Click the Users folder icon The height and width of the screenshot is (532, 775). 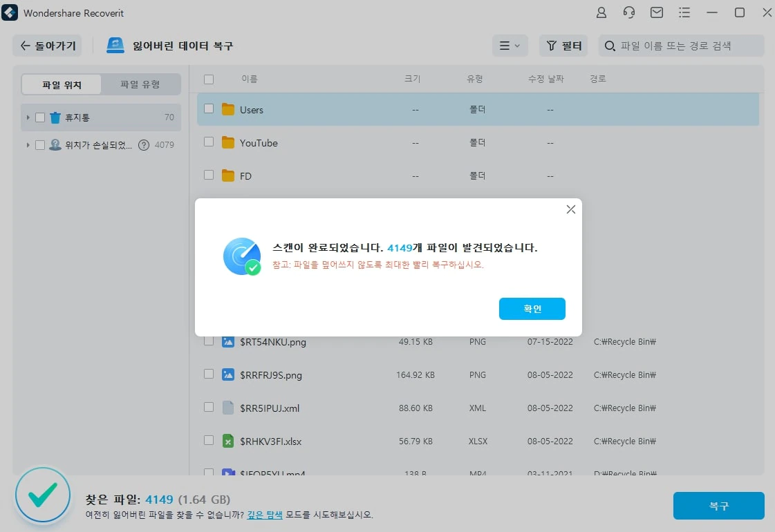pos(228,109)
